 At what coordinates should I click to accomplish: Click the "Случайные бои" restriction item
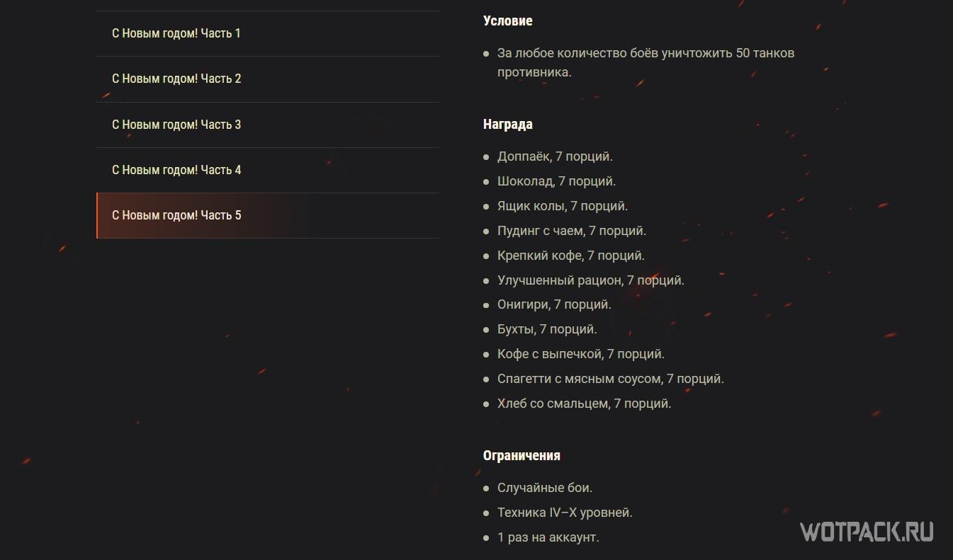tap(544, 488)
